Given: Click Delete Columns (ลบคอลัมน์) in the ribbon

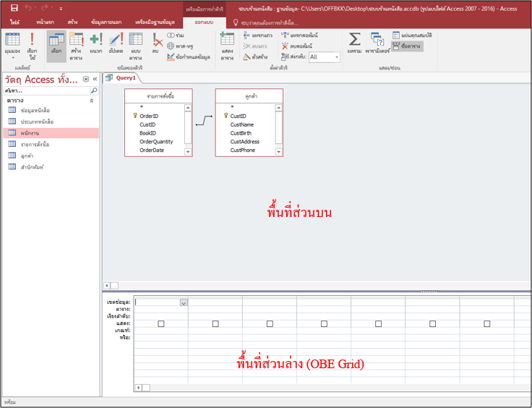Looking at the screenshot, I should tap(297, 46).
